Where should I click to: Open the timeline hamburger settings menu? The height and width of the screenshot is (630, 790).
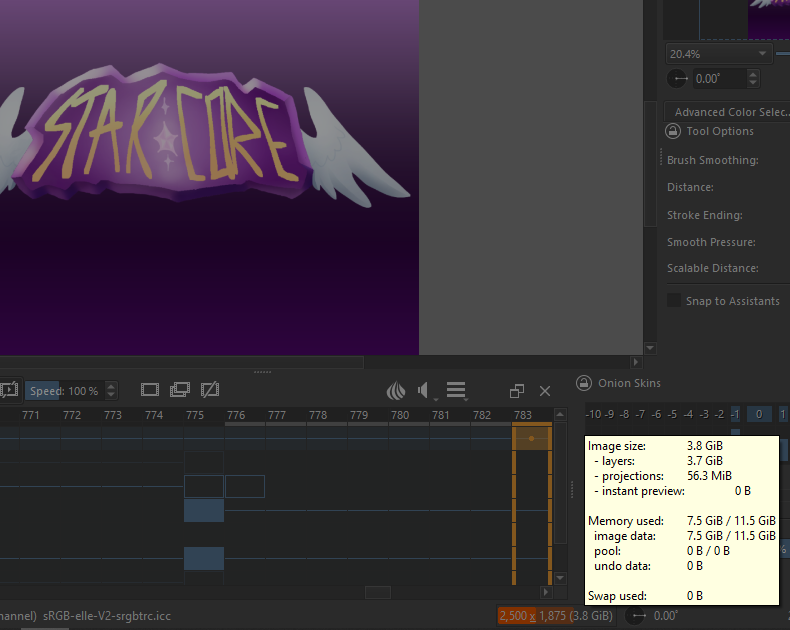(456, 390)
